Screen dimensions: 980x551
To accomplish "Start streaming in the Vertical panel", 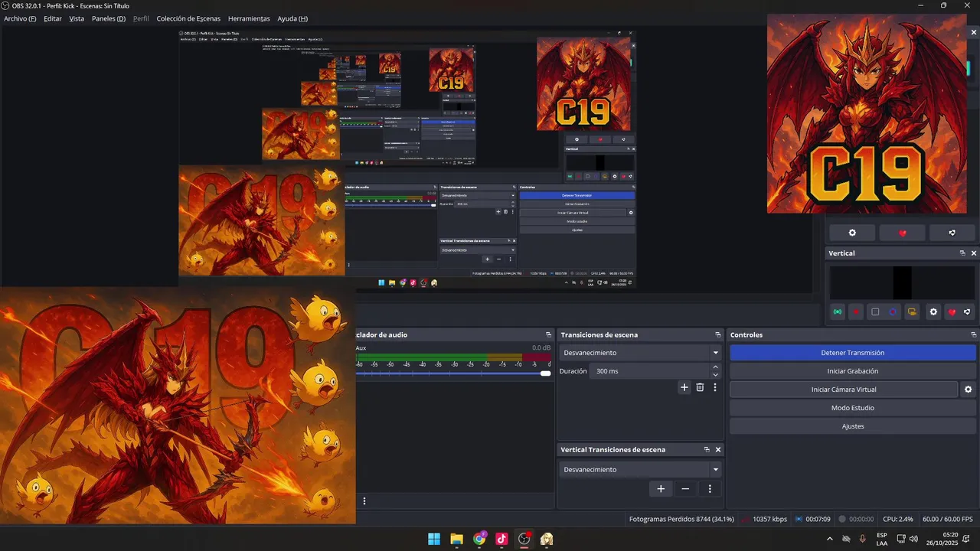I will coord(838,312).
